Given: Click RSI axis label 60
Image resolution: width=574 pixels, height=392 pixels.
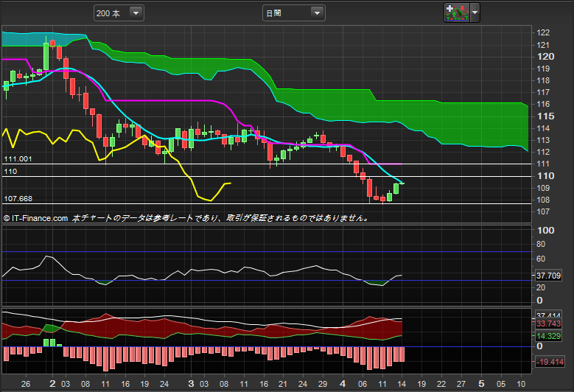Looking at the screenshot, I should (x=541, y=259).
